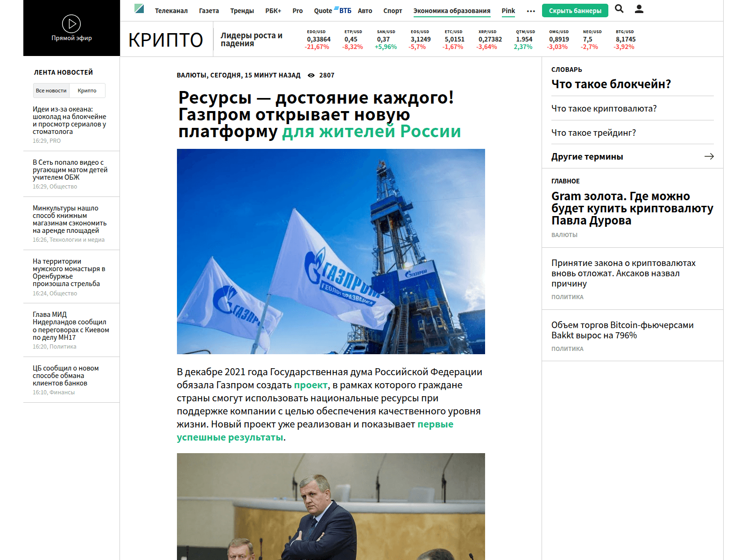Select the ETP/USD ticker
Image resolution: width=747 pixels, height=560 pixels.
coord(352,40)
